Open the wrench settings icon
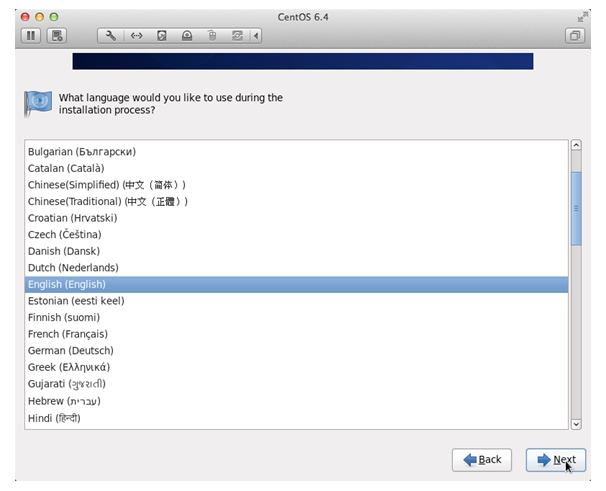Screen dimensions: 606x491 click(110, 36)
